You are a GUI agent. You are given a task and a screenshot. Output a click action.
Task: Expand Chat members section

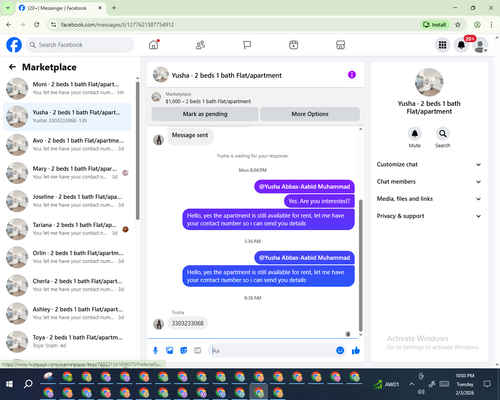tap(429, 182)
